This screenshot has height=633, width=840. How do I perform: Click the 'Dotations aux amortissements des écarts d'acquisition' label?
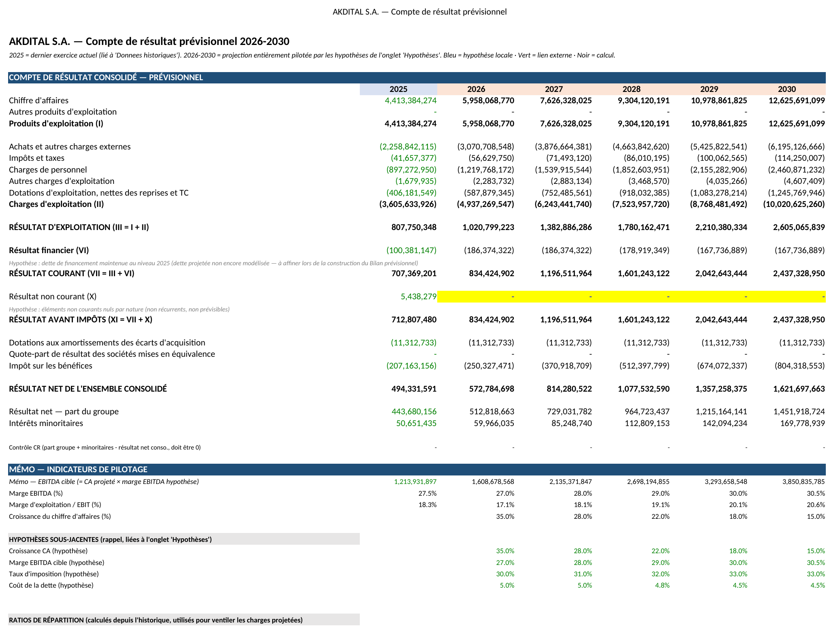[x=107, y=343]
